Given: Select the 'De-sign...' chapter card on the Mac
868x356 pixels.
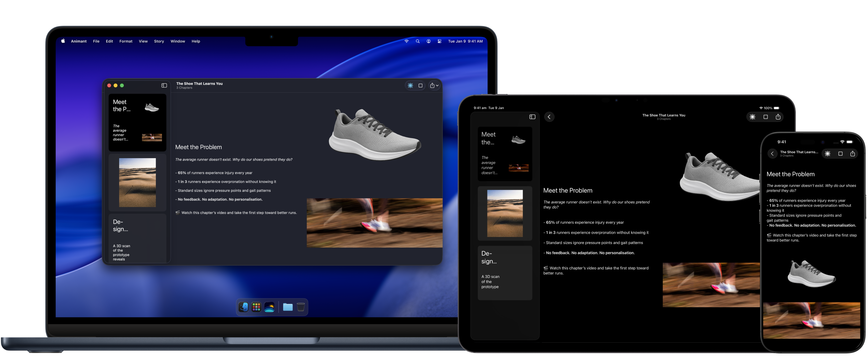Looking at the screenshot, I should [x=137, y=238].
